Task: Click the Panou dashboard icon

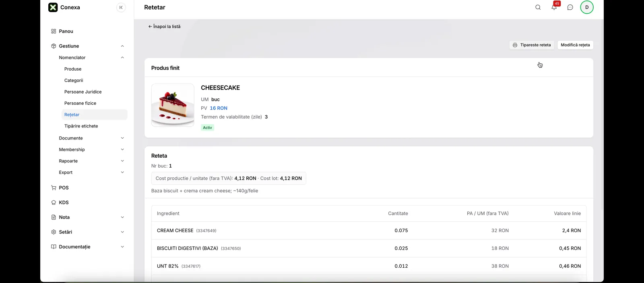Action: pyautogui.click(x=54, y=31)
